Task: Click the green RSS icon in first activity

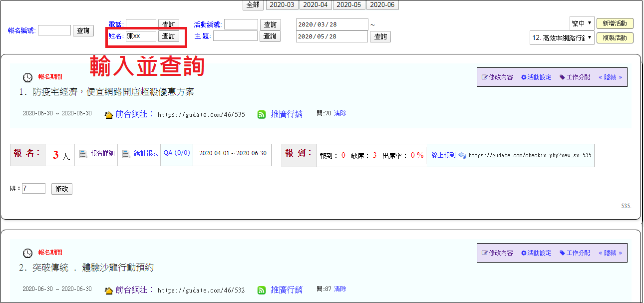Action: (262, 114)
